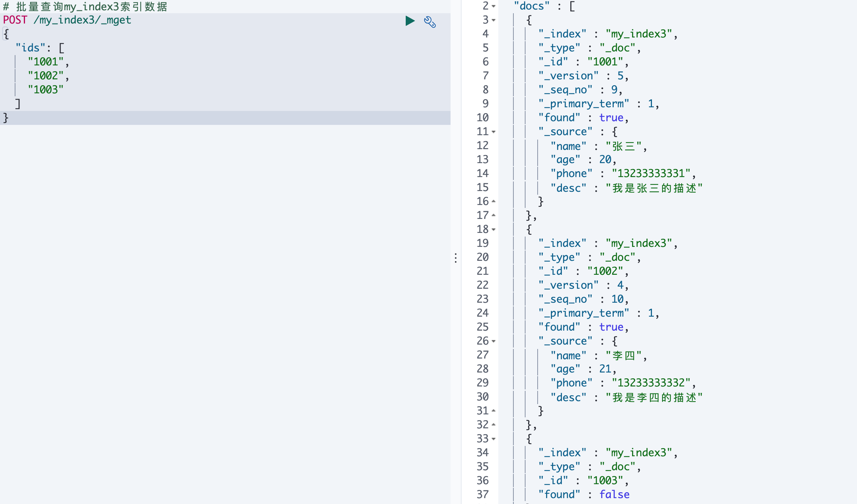Click the "1001" id in request body

[x=46, y=62]
